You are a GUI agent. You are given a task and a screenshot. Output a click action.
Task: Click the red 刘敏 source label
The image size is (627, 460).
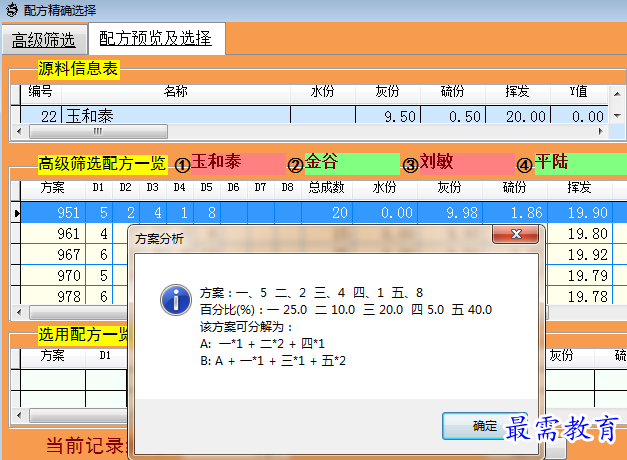pyautogui.click(x=467, y=163)
